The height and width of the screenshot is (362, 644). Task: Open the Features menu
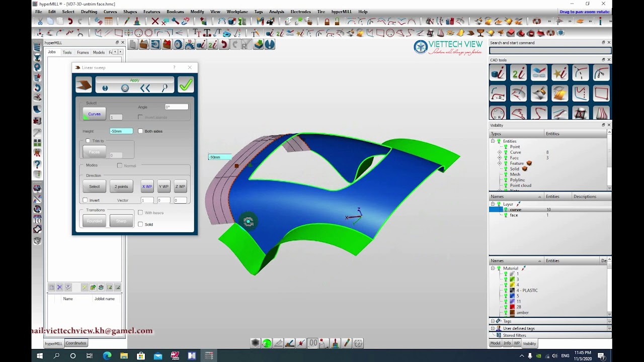point(151,12)
